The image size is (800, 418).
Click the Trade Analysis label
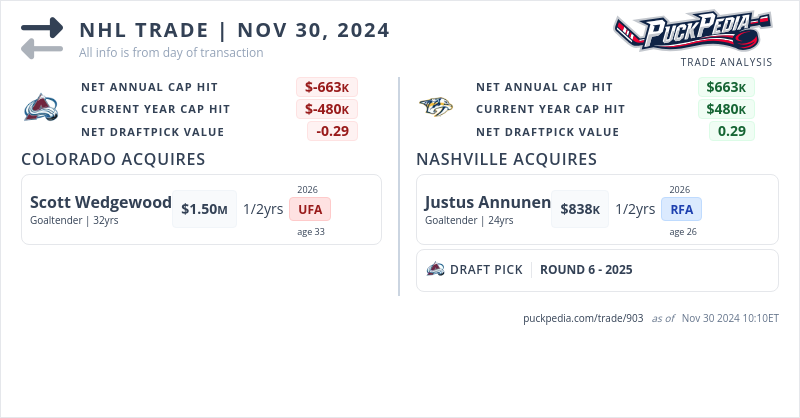[x=726, y=62]
